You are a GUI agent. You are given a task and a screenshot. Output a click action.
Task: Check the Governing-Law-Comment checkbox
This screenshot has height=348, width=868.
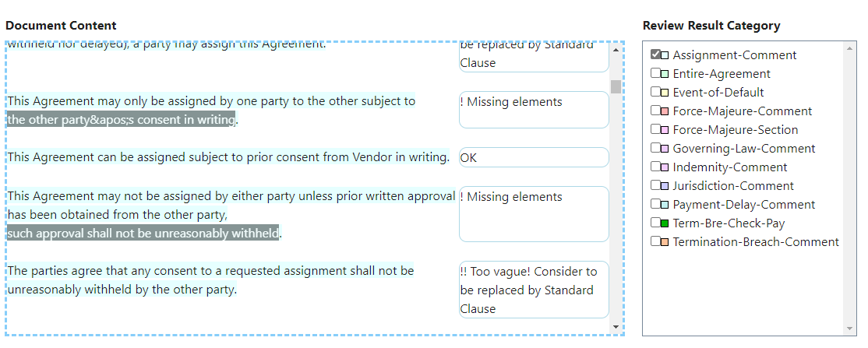(x=655, y=149)
